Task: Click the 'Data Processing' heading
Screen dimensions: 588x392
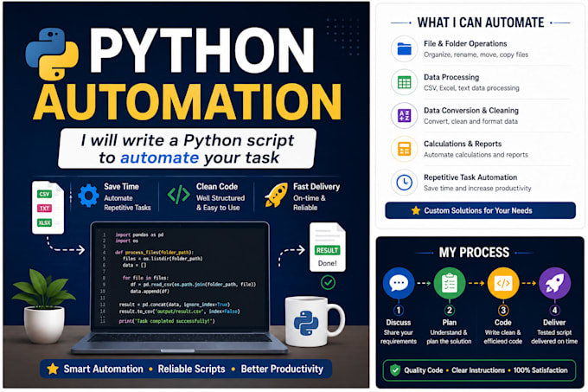Action: click(451, 77)
